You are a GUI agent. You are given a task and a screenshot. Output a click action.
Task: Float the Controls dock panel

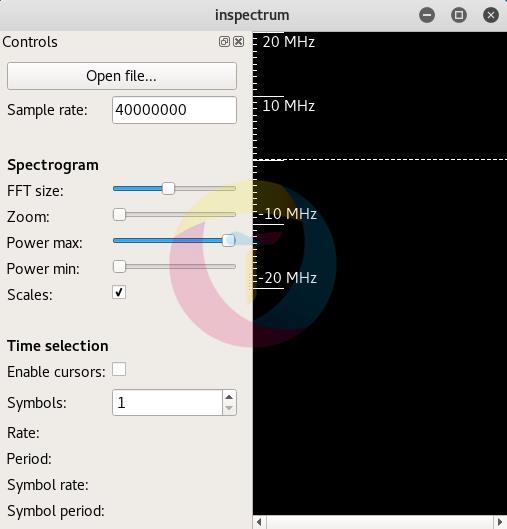[224, 41]
